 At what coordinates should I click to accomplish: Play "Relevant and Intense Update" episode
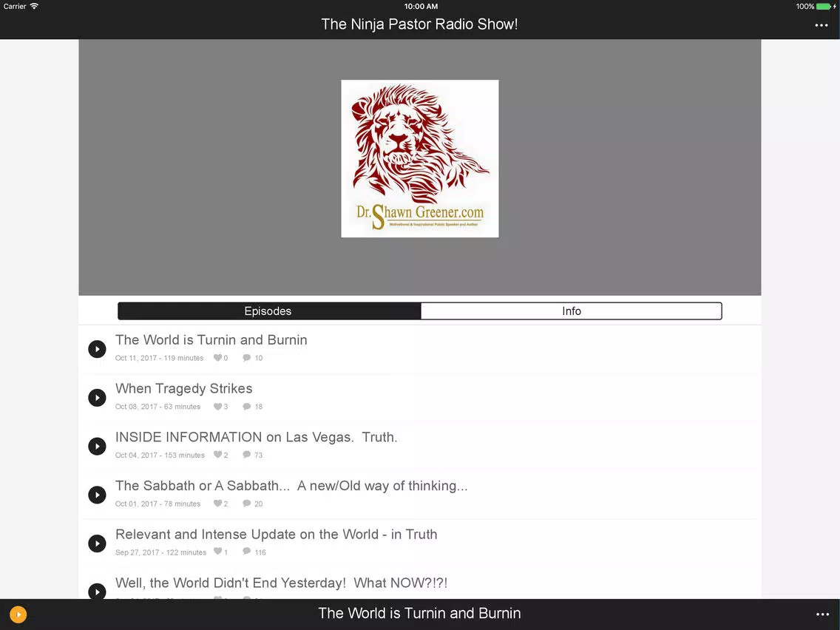[x=97, y=543]
